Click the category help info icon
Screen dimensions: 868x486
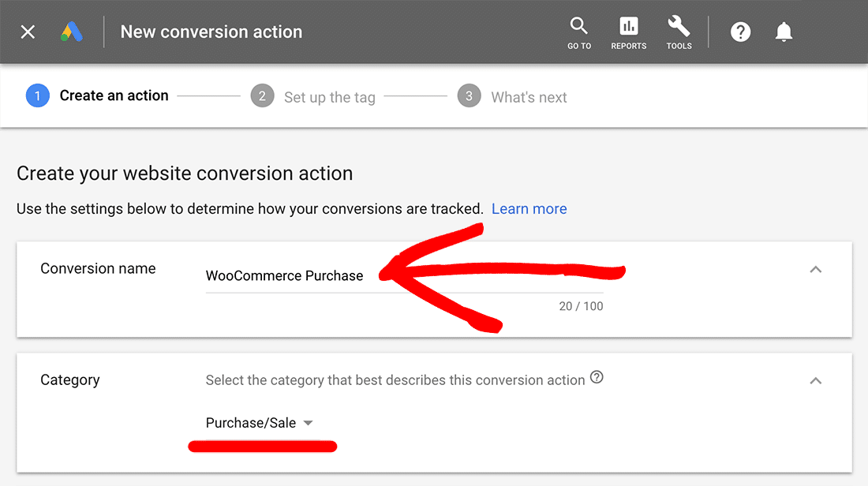tap(597, 377)
